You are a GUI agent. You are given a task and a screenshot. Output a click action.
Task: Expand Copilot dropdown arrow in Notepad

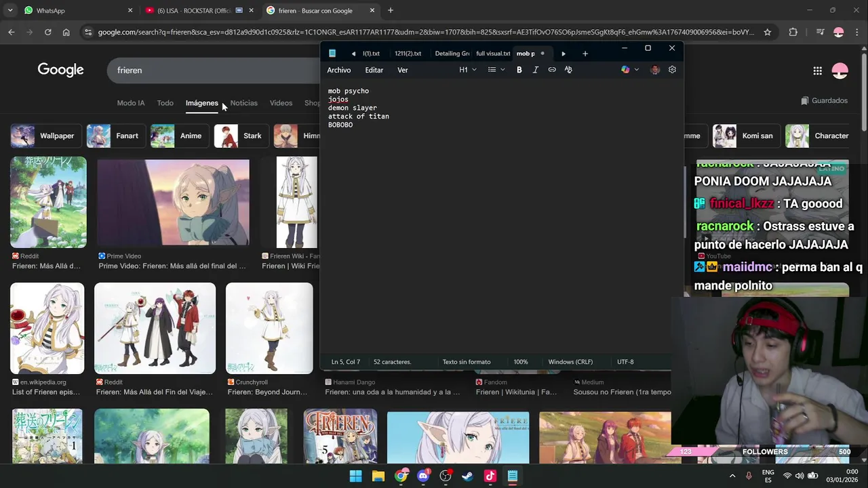(x=637, y=70)
